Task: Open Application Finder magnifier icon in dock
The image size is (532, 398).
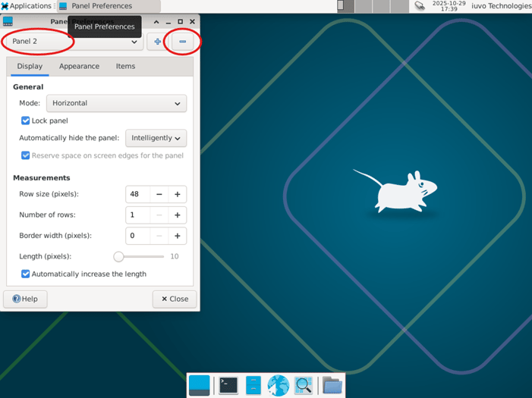Action: (x=304, y=385)
